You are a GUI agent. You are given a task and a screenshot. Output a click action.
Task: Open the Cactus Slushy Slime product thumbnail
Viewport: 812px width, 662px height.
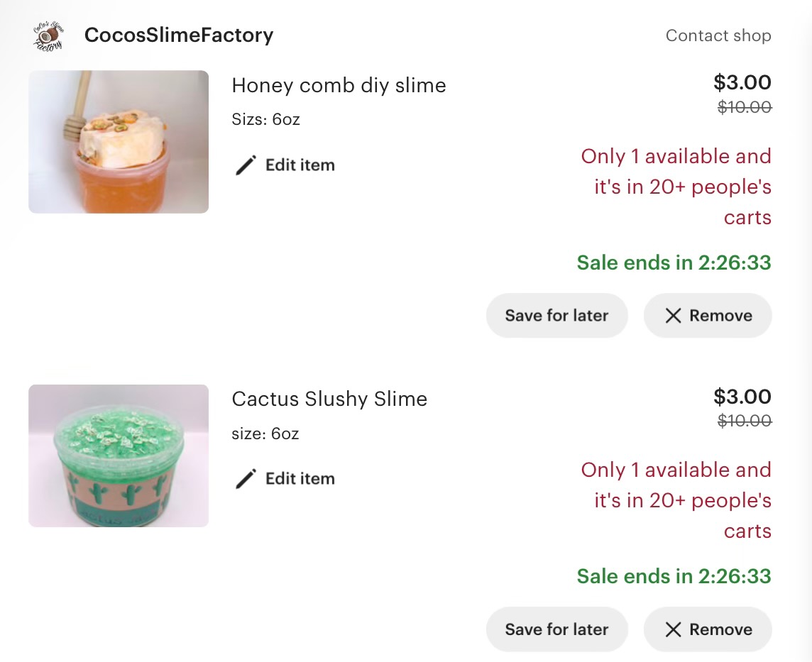(x=119, y=456)
